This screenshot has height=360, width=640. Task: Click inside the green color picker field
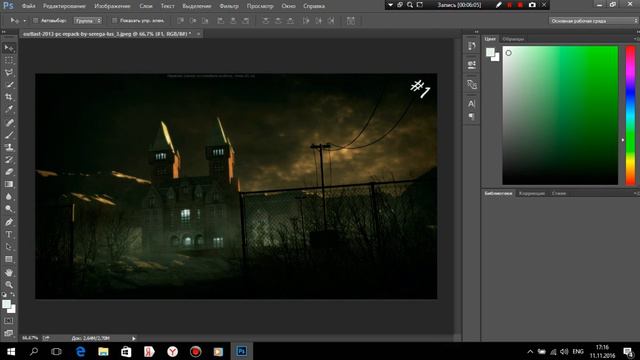[560, 115]
